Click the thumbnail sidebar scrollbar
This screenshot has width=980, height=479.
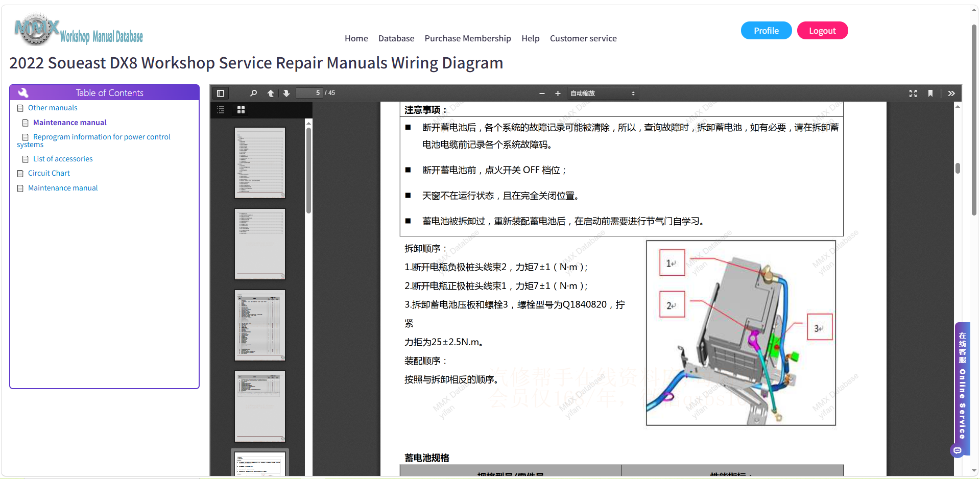pos(308,170)
